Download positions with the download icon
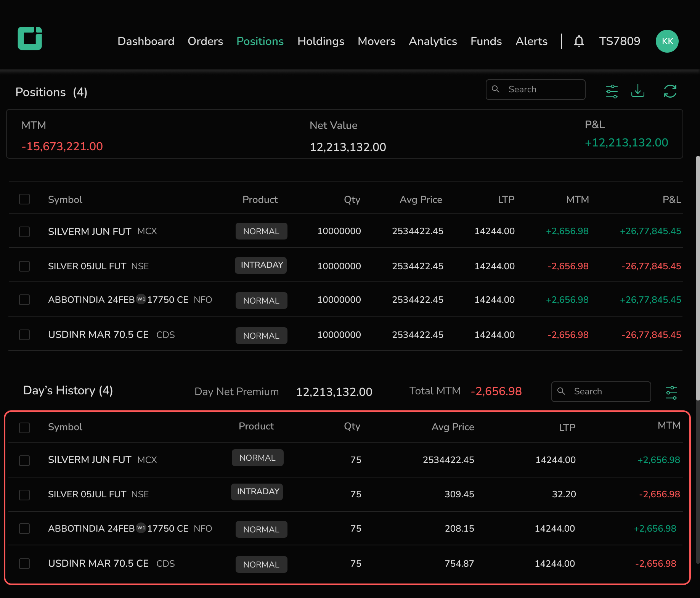Viewport: 700px width, 598px height. 637,91
